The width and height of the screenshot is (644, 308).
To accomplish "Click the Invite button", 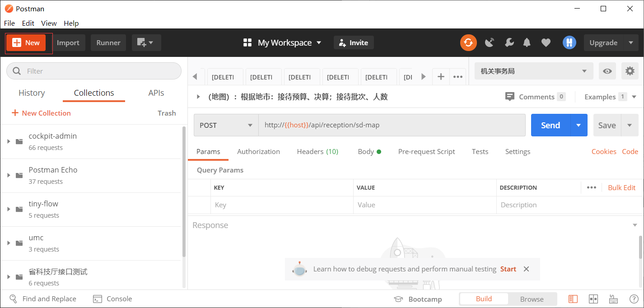I will (354, 42).
